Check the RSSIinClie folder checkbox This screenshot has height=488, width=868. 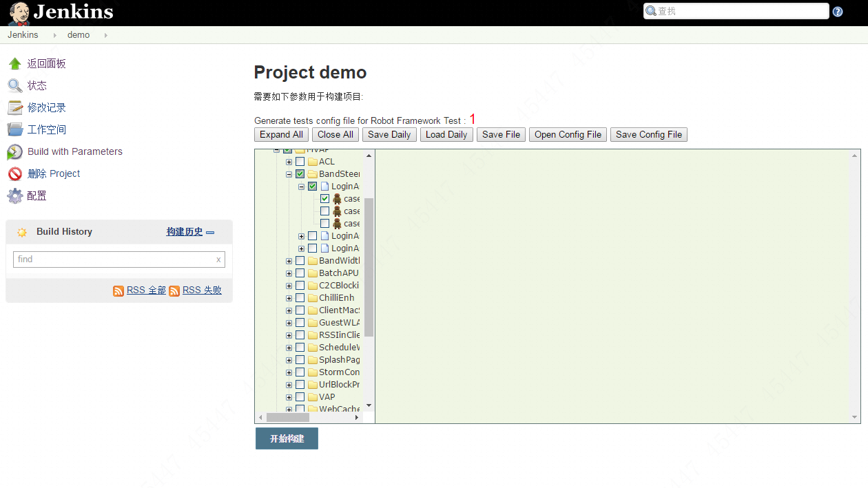(x=300, y=335)
